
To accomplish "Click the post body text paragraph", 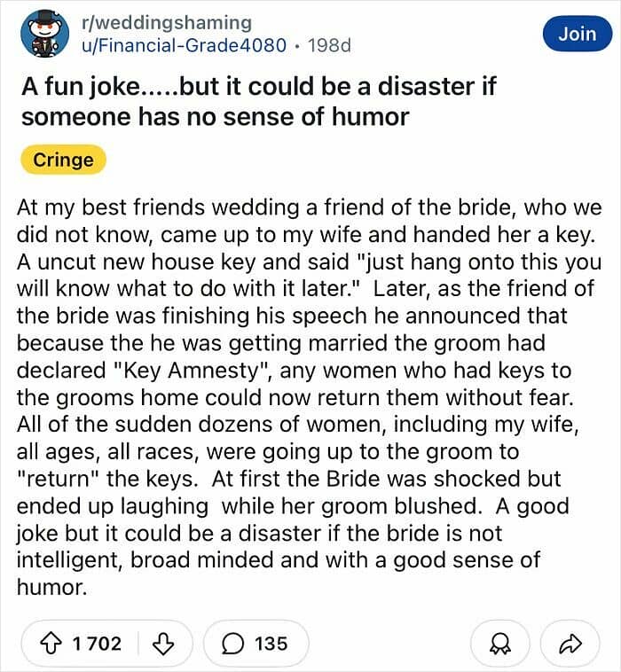I will click(310, 397).
